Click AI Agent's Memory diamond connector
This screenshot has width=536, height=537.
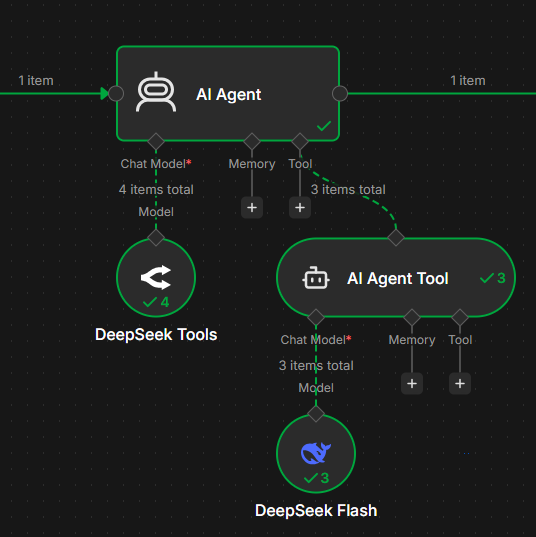pyautogui.click(x=252, y=141)
